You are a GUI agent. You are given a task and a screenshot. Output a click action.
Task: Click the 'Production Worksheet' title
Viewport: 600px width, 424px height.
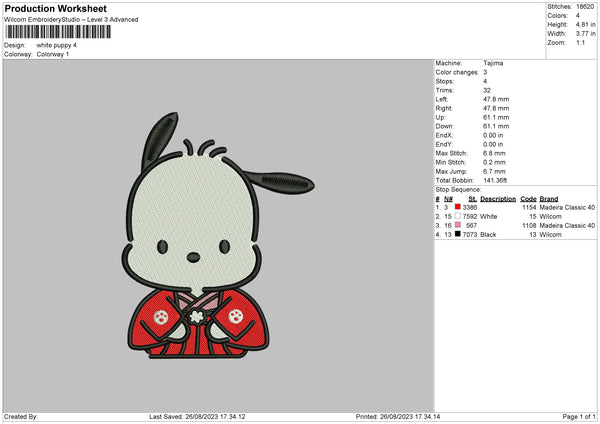[55, 8]
